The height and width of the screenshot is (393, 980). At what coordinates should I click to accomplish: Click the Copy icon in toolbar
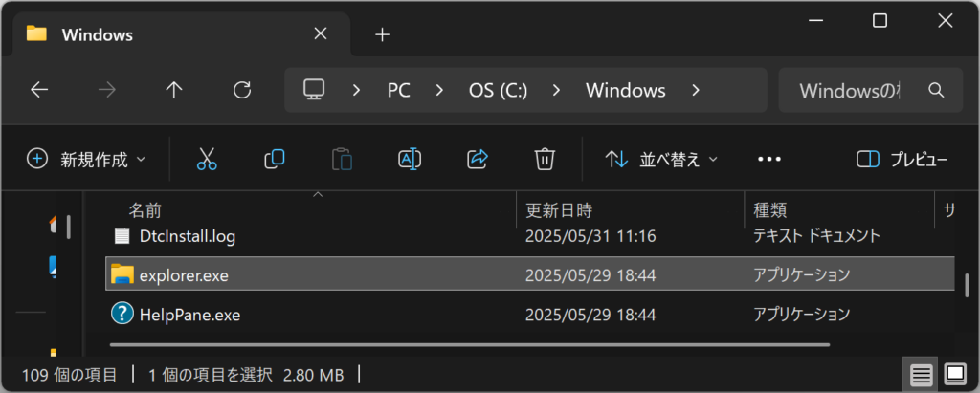[275, 160]
